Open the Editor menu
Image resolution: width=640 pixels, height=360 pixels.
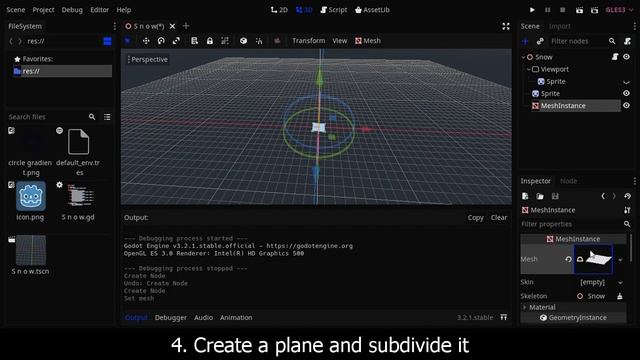coord(100,10)
